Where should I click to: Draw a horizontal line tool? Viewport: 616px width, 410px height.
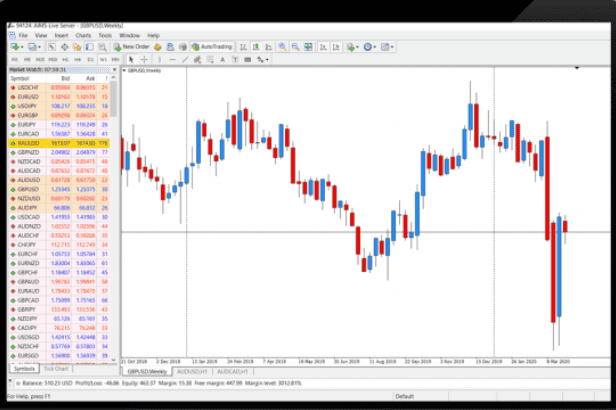click(172, 59)
